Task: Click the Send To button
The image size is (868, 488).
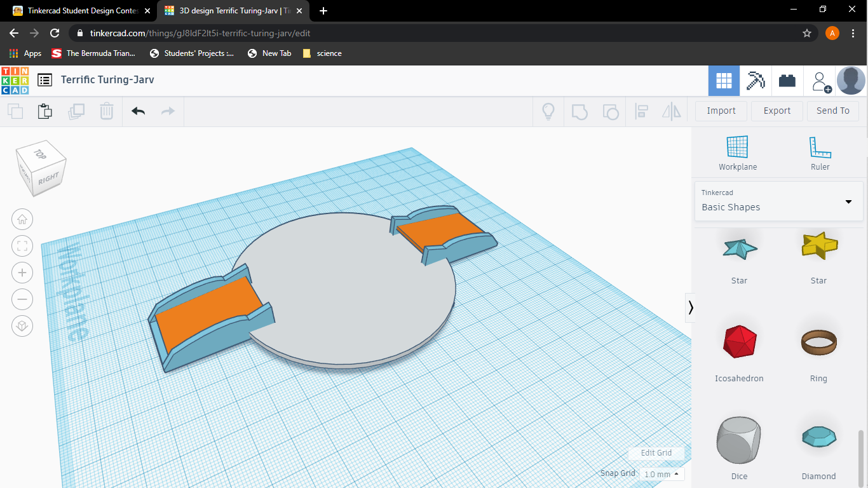Action: (x=833, y=111)
